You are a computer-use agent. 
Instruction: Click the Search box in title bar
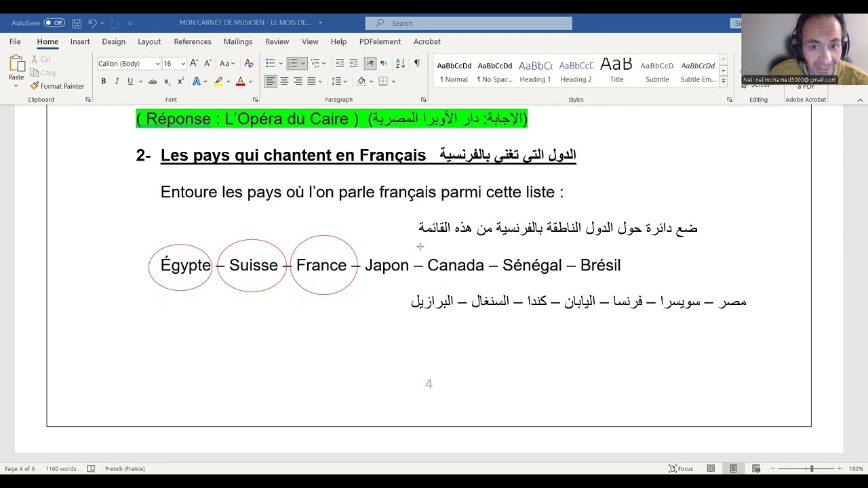469,23
